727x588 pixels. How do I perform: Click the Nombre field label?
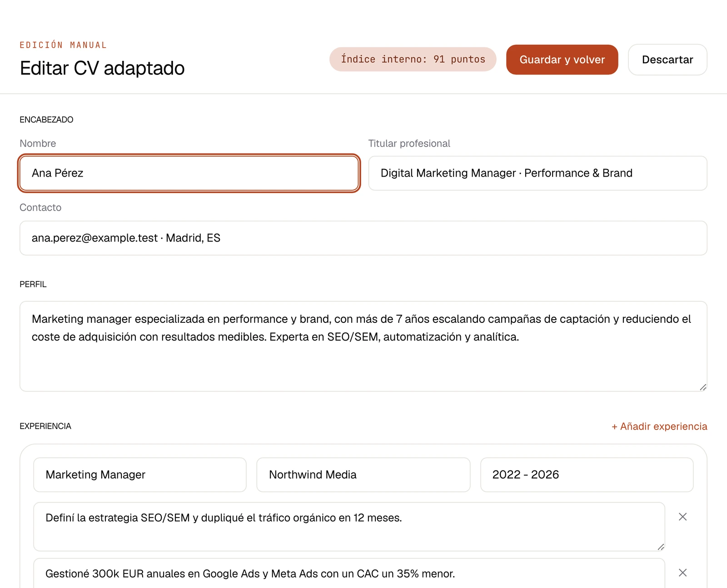38,143
